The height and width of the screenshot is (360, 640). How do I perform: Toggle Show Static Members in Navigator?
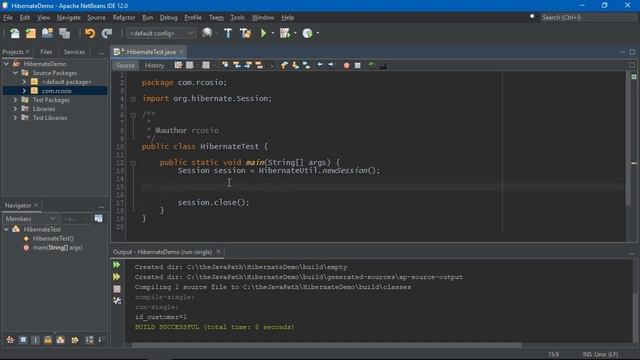click(36, 340)
